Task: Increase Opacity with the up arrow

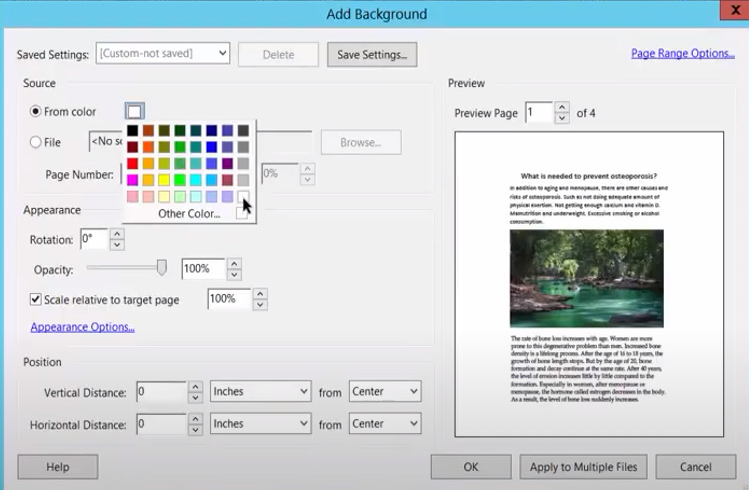Action: pyautogui.click(x=234, y=263)
